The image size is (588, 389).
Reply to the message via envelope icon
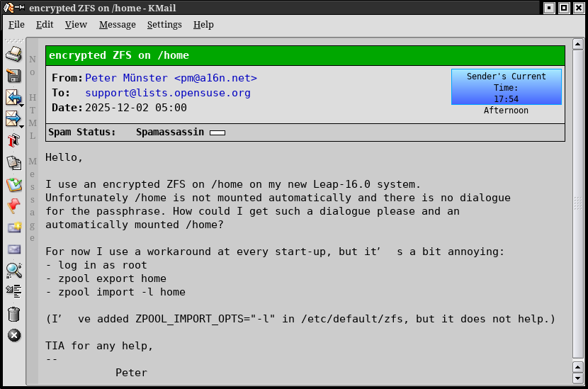[x=13, y=98]
